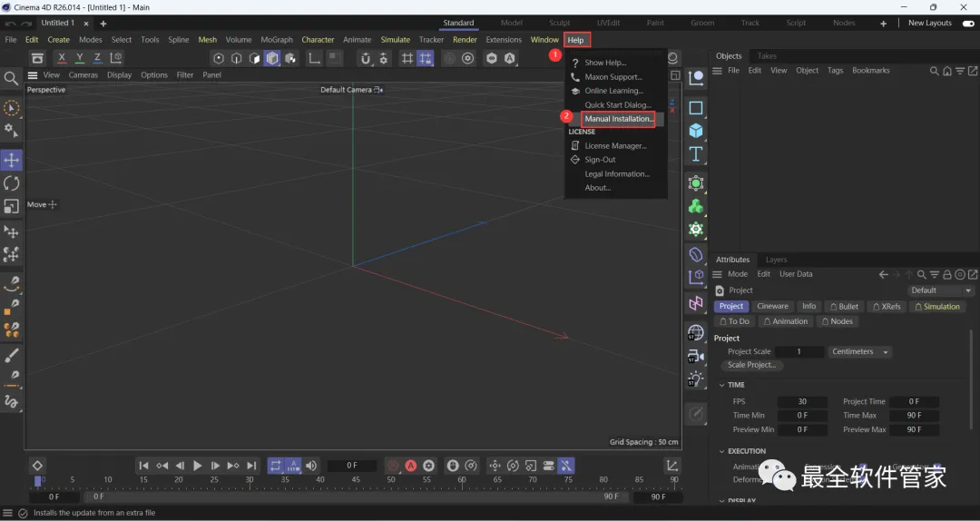Select the Scale tool in left toolbar
The width and height of the screenshot is (980, 521).
11,206
